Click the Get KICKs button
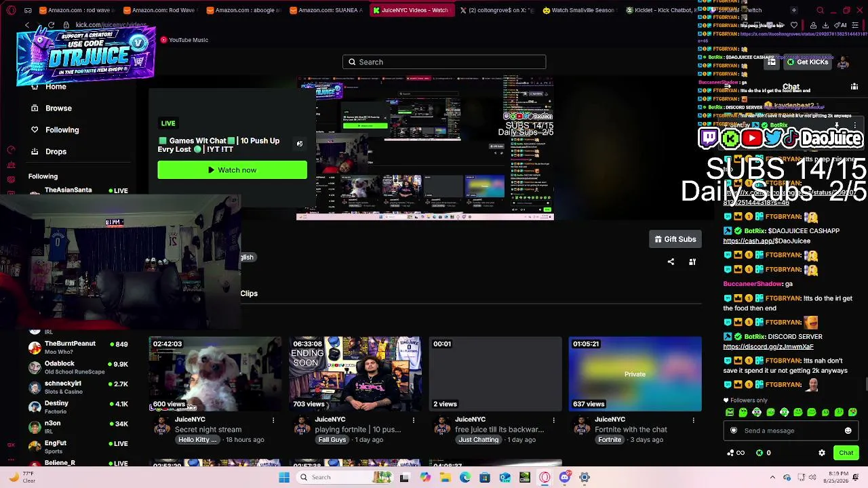 (x=807, y=62)
